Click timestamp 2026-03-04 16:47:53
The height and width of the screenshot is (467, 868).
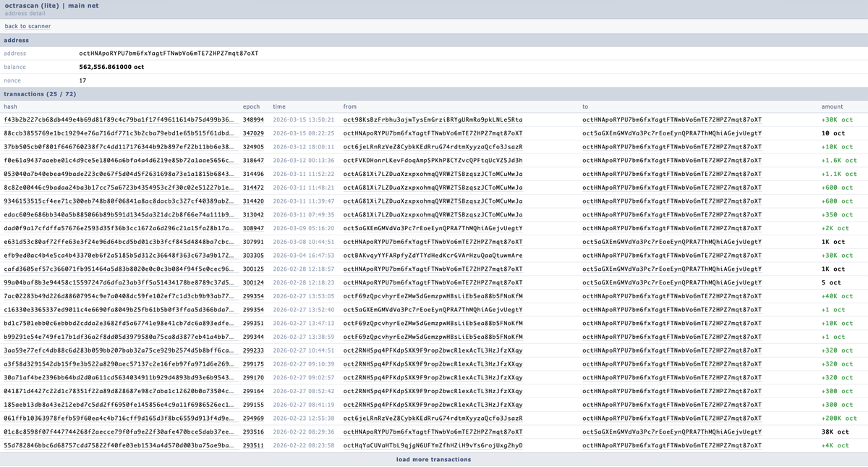point(304,256)
